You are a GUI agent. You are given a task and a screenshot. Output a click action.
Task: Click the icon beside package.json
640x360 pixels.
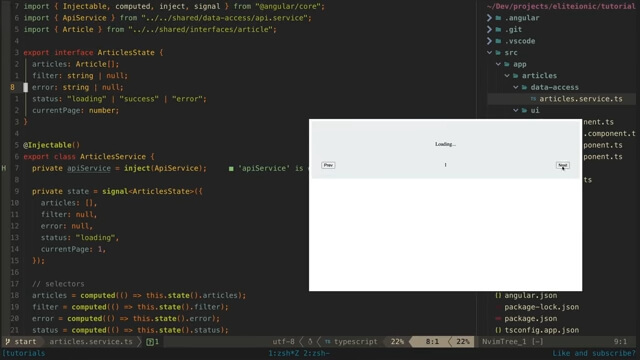click(498, 319)
